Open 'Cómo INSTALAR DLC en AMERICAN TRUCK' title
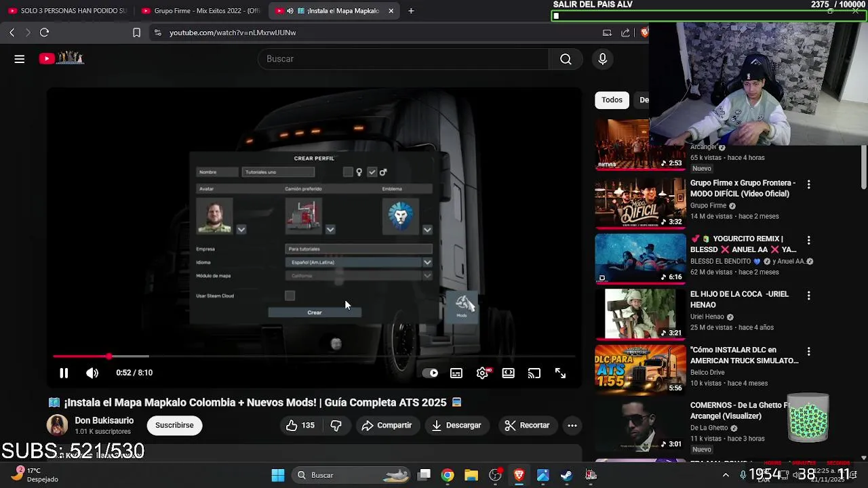 744,355
